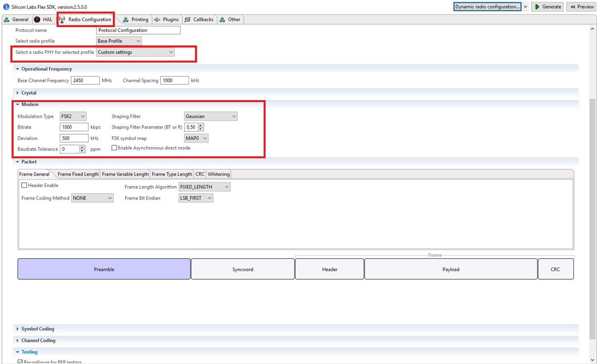This screenshot has width=597, height=364.
Task: Open the Shaping Filter Gaussian dropdown
Action: tap(211, 116)
